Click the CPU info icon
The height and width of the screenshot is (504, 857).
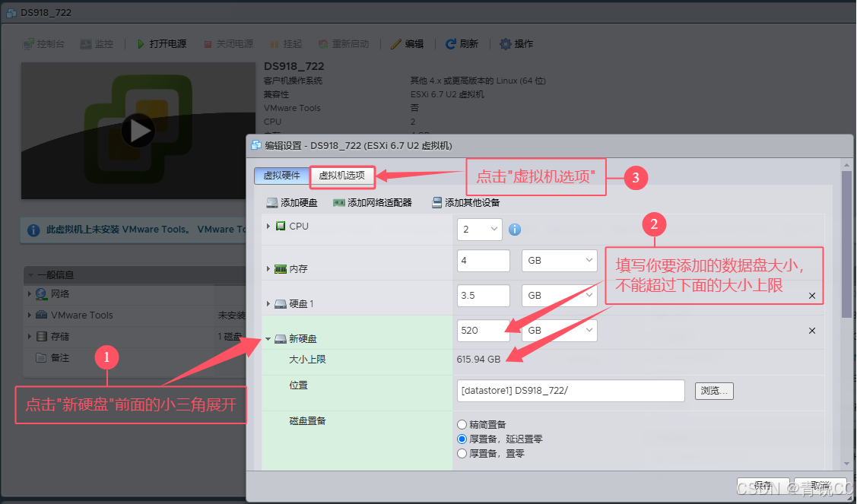pos(515,230)
